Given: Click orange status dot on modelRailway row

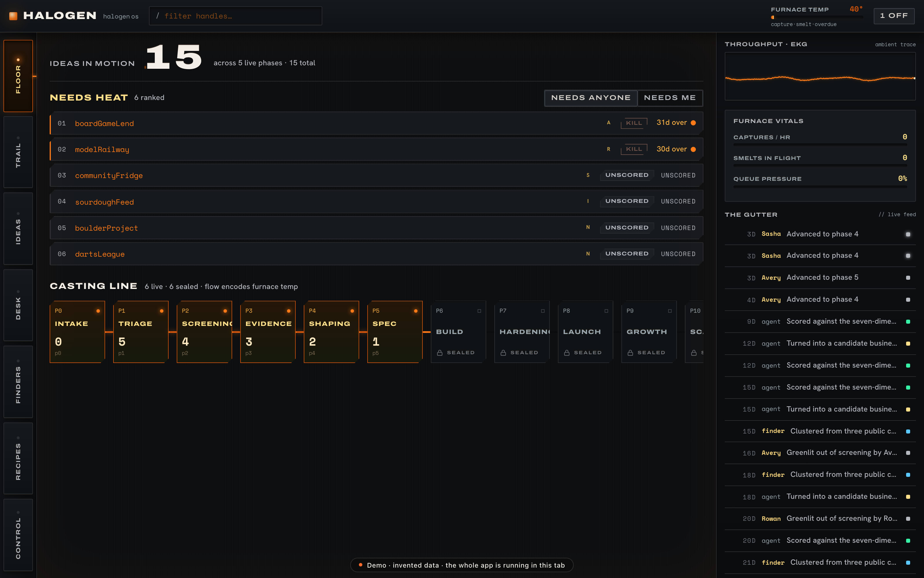Looking at the screenshot, I should (693, 149).
